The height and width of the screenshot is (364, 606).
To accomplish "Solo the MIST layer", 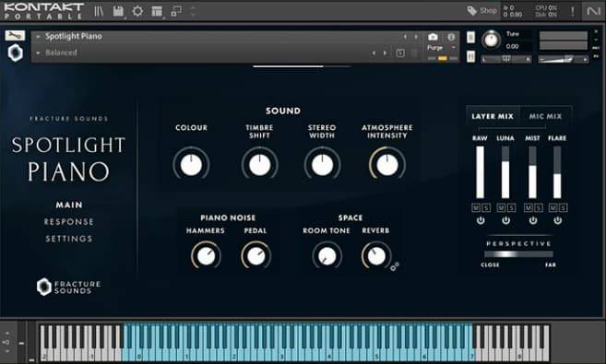I will [539, 208].
